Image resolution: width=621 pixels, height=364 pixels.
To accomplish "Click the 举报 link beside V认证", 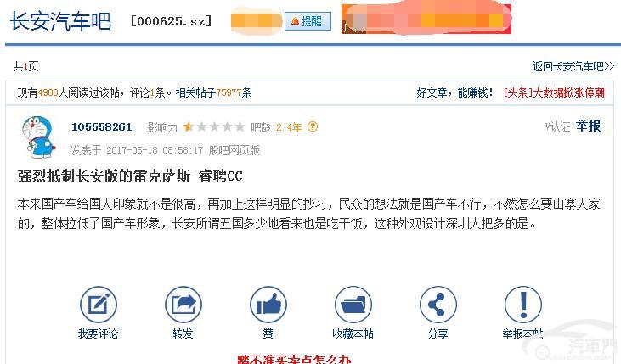I will click(588, 126).
